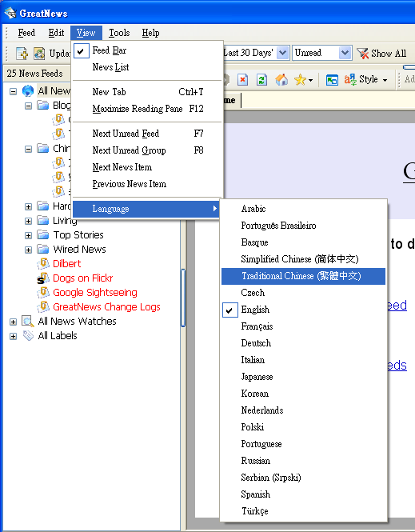Choose Next Unread Feed
Viewport: 415px width, 532px height.
click(x=147, y=134)
